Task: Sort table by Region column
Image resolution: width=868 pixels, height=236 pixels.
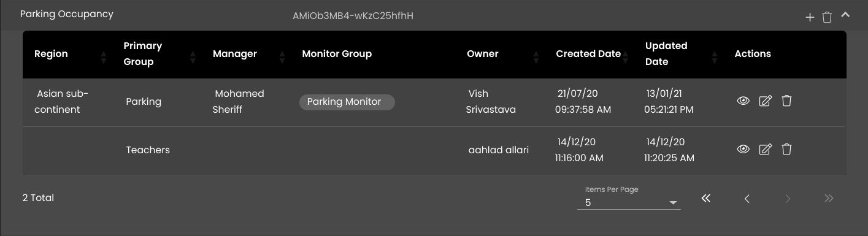Action: (x=103, y=57)
